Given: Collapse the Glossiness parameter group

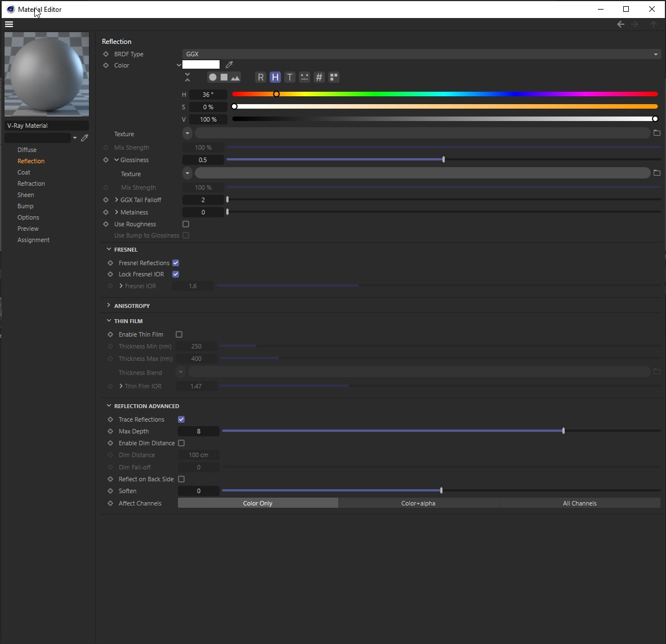Looking at the screenshot, I should point(117,160).
